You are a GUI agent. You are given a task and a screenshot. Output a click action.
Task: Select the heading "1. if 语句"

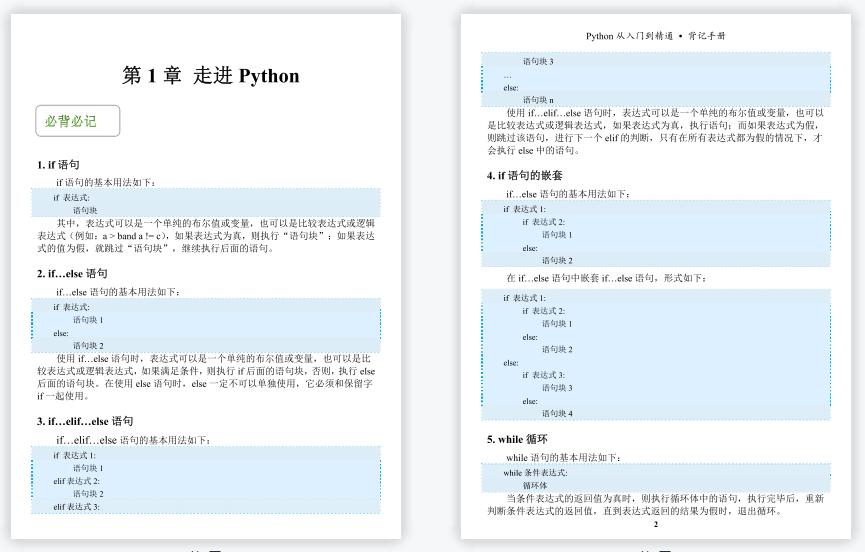coord(58,164)
